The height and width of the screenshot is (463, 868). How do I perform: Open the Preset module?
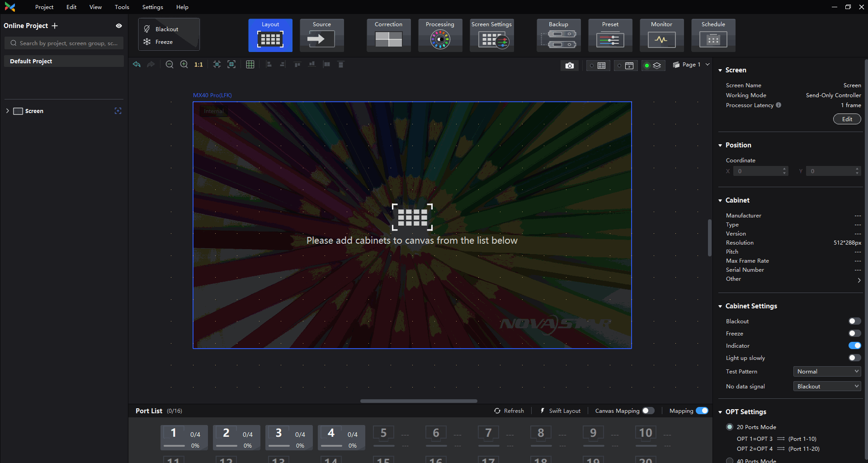pyautogui.click(x=610, y=35)
